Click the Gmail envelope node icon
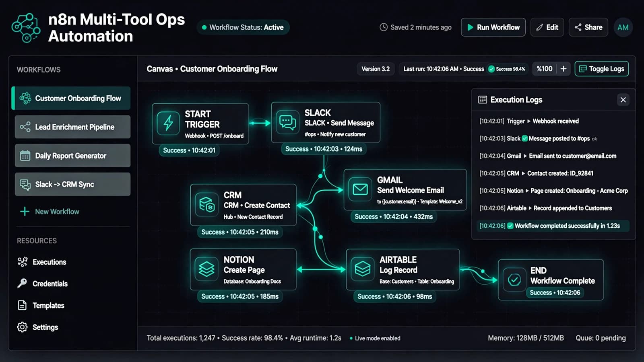 [x=360, y=189]
